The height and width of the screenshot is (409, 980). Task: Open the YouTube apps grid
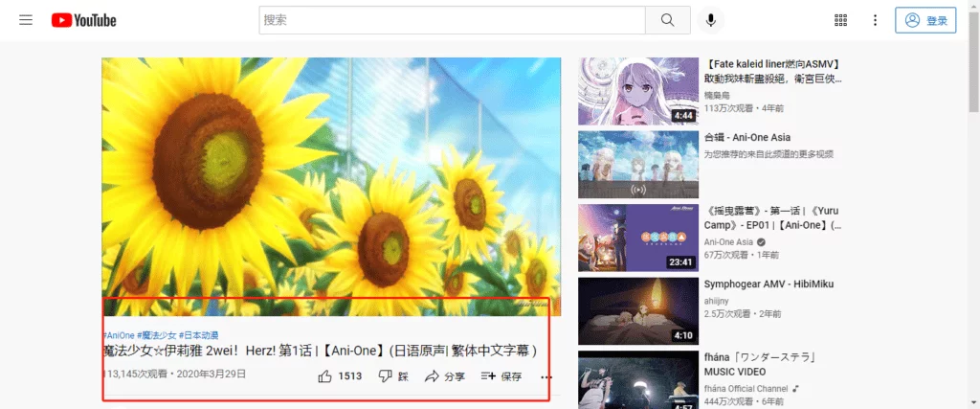click(840, 20)
